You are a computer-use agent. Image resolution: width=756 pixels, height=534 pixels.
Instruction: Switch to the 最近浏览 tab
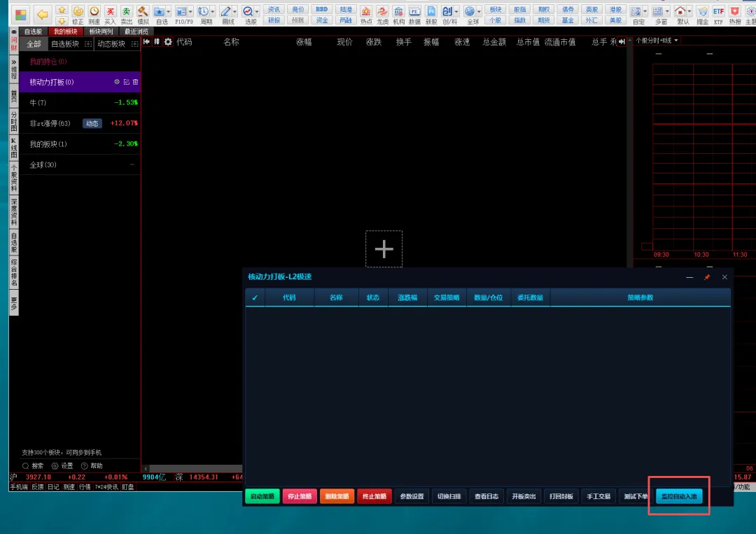[x=136, y=31]
